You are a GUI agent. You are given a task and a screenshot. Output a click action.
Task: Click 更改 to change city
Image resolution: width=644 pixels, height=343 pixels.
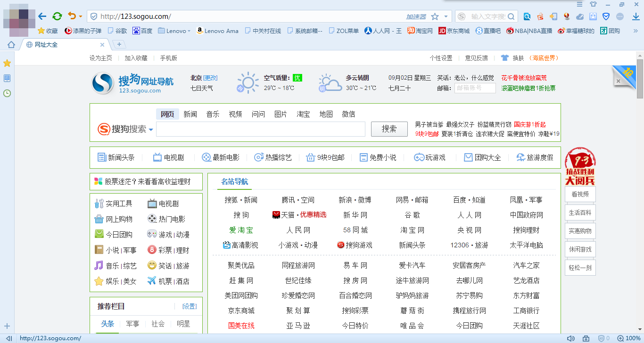tap(210, 78)
